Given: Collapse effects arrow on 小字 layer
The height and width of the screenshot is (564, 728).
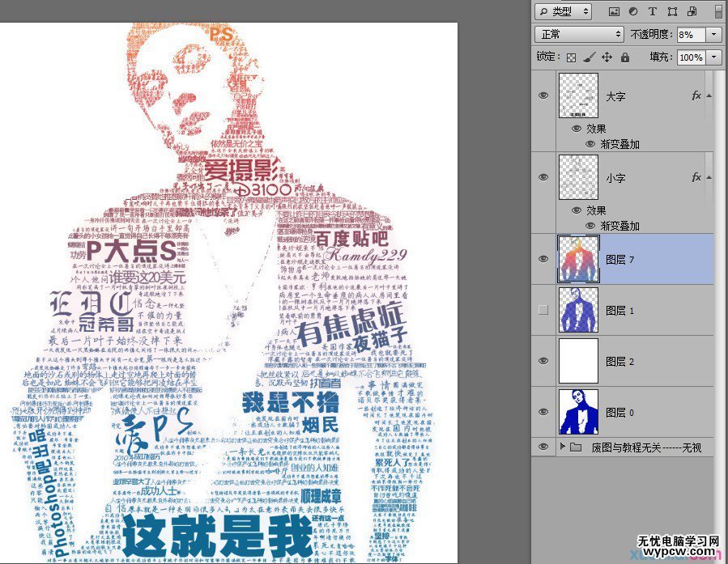Looking at the screenshot, I should coord(709,177).
